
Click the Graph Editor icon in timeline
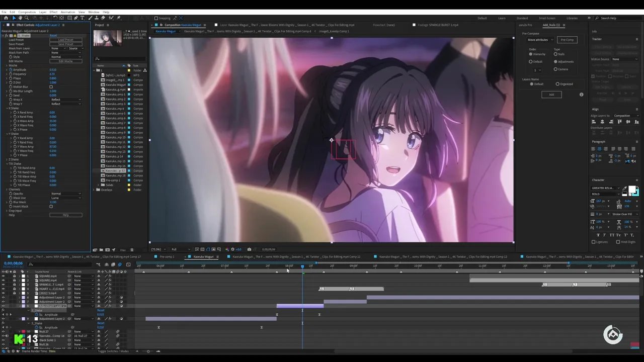[x=128, y=264]
